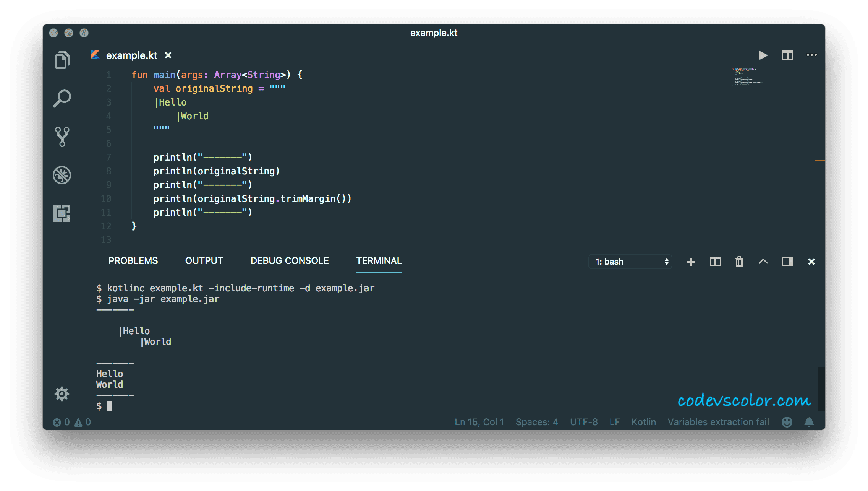Open the Extensions panel
868x491 pixels.
pos(62,214)
